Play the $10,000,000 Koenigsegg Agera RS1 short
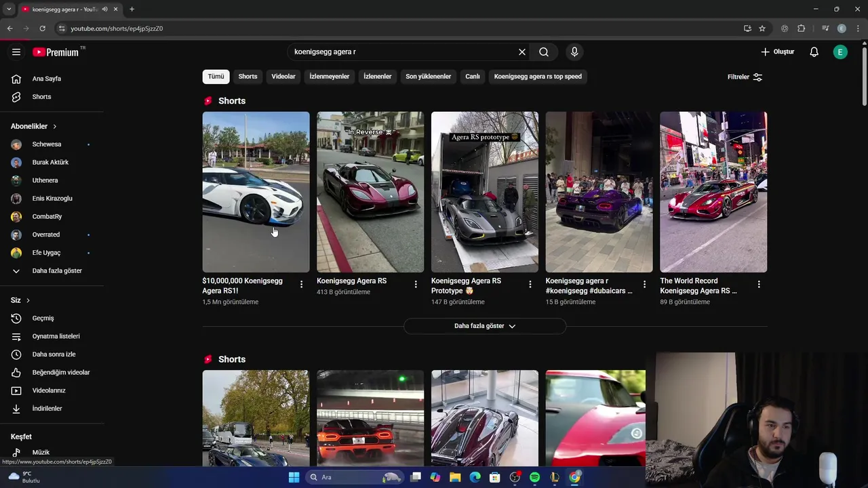This screenshot has width=868, height=488. (x=256, y=192)
